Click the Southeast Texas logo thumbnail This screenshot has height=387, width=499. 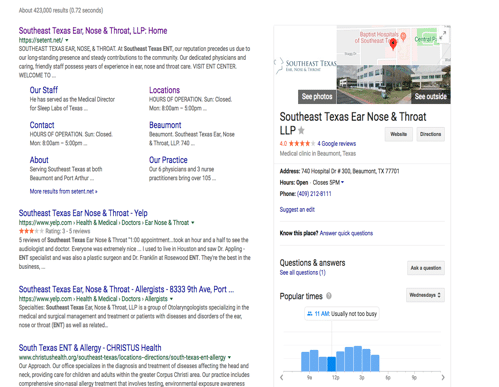[305, 65]
